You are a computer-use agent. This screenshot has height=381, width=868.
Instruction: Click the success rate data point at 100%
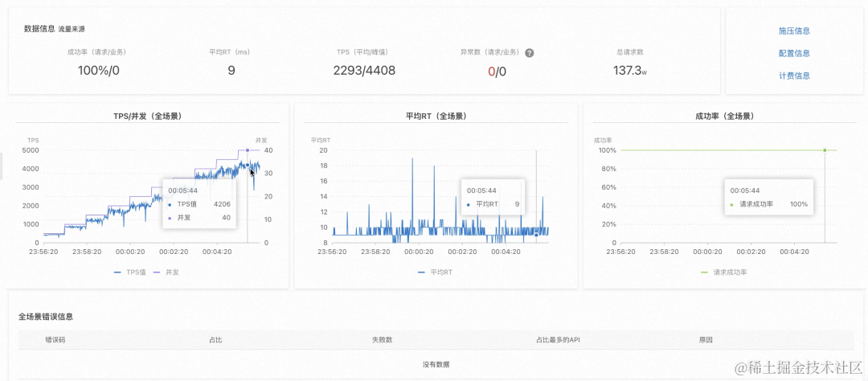(x=825, y=150)
